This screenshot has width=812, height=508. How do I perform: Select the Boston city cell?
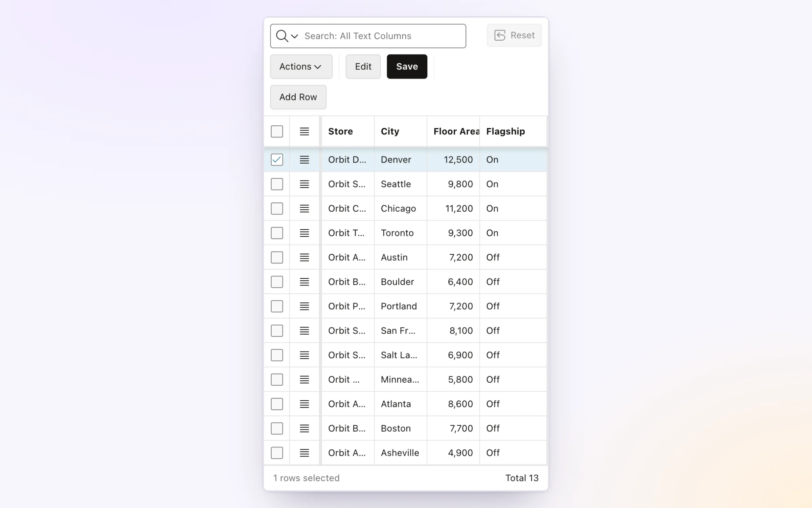[x=401, y=428]
